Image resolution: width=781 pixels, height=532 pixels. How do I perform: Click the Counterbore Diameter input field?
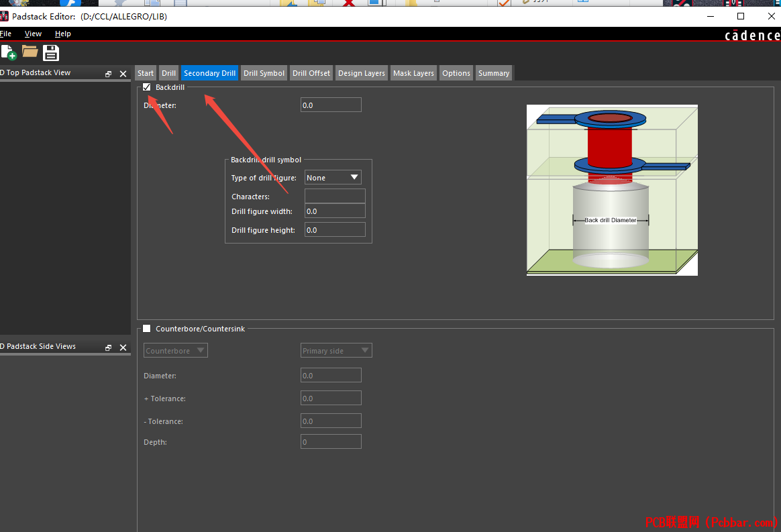pyautogui.click(x=331, y=375)
